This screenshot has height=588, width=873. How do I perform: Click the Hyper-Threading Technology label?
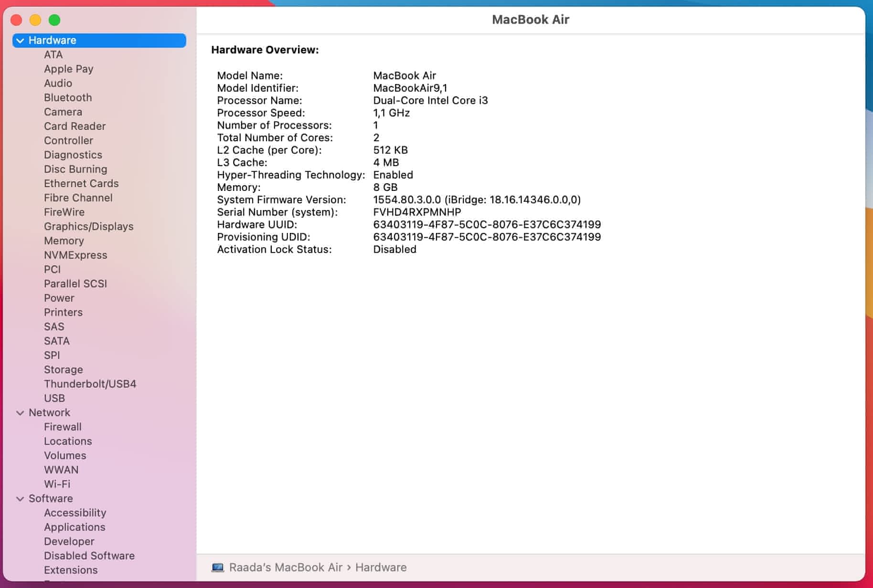click(x=291, y=175)
